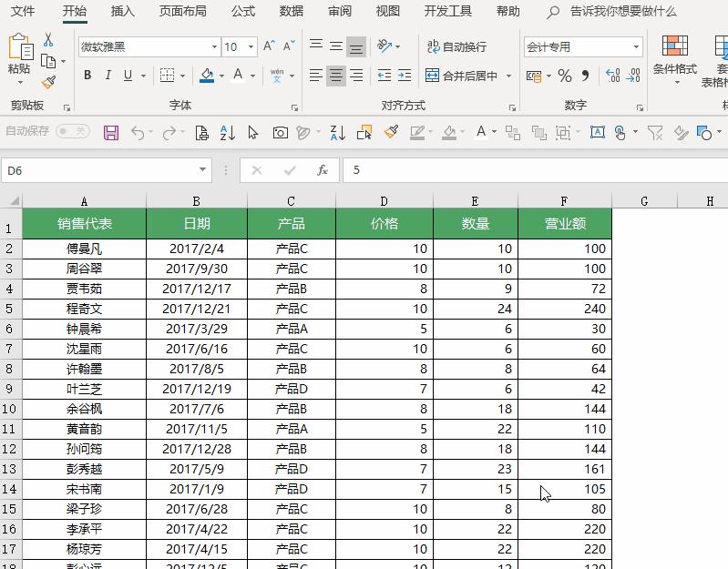Align text to bottom
The height and width of the screenshot is (569, 728).
(356, 47)
